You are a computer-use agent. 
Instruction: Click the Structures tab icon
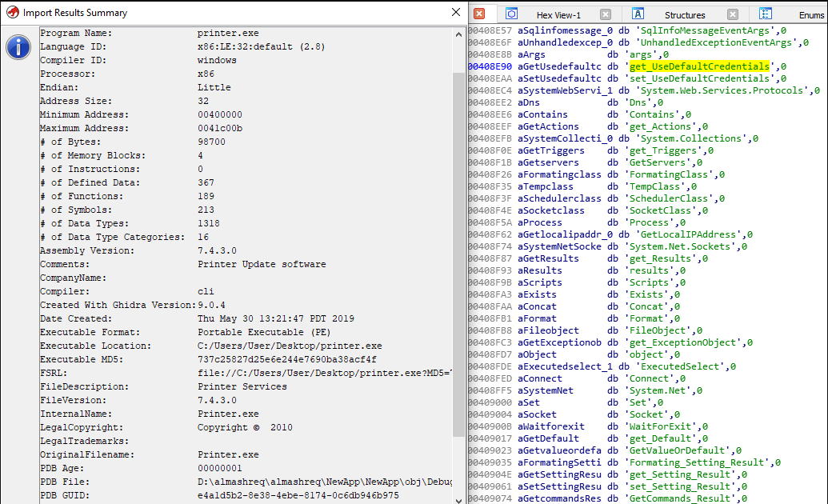(638, 14)
